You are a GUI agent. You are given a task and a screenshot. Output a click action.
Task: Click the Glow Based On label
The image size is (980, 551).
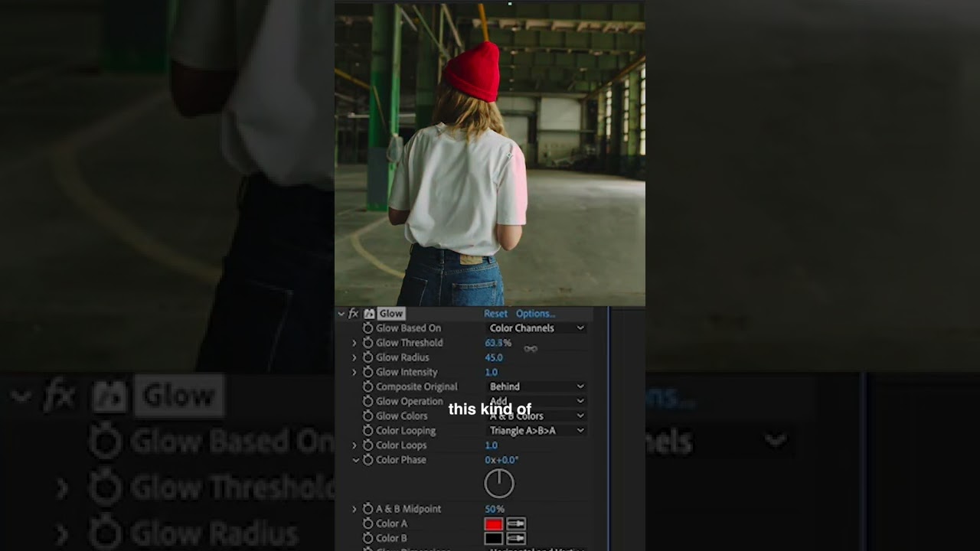point(408,328)
